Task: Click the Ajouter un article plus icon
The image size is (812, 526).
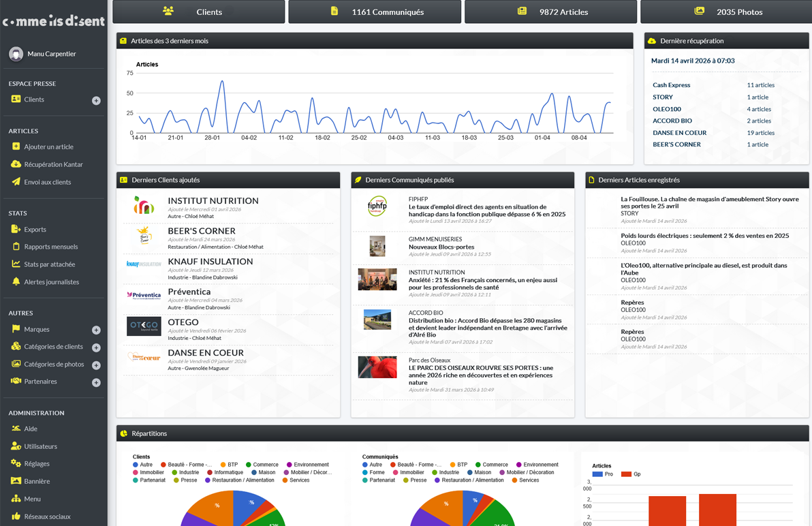Action: [16, 146]
